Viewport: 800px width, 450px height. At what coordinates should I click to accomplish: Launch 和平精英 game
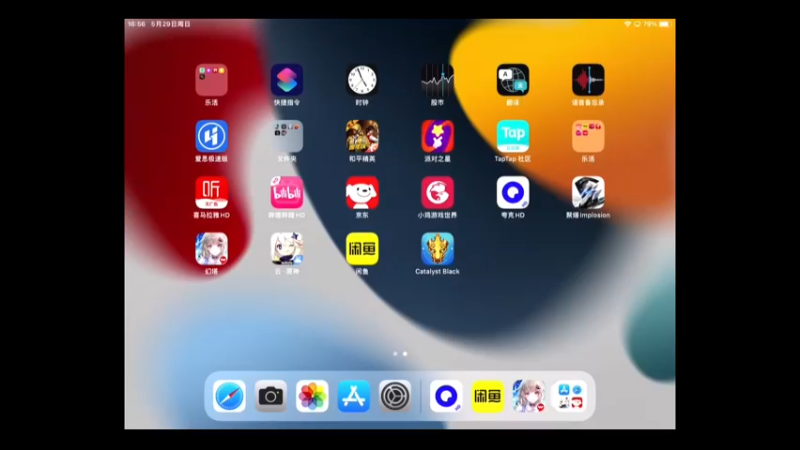[x=362, y=136]
